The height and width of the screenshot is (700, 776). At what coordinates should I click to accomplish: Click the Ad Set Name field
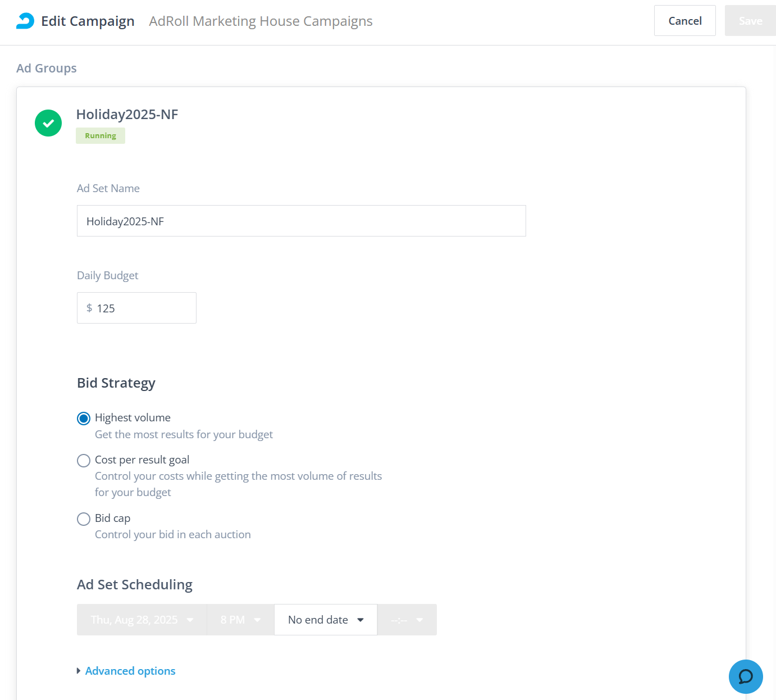[301, 221]
